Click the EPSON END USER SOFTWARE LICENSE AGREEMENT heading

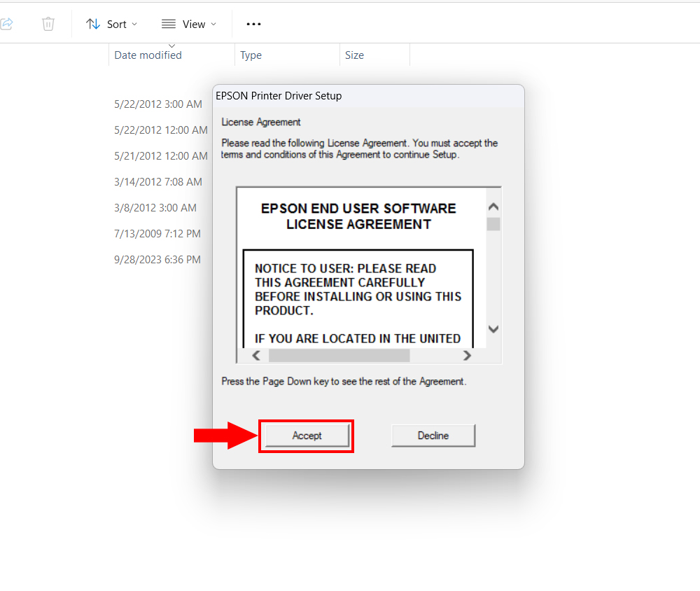point(358,216)
